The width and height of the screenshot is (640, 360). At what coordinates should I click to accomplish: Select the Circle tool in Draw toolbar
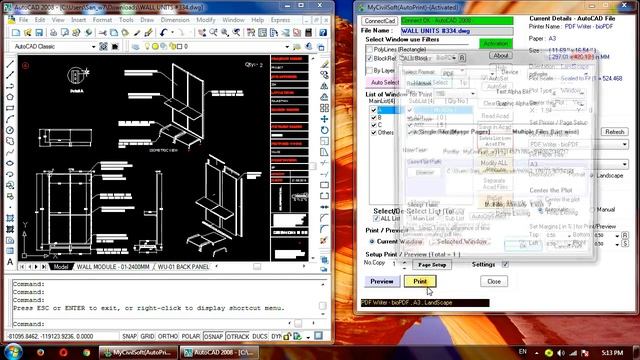point(10,130)
